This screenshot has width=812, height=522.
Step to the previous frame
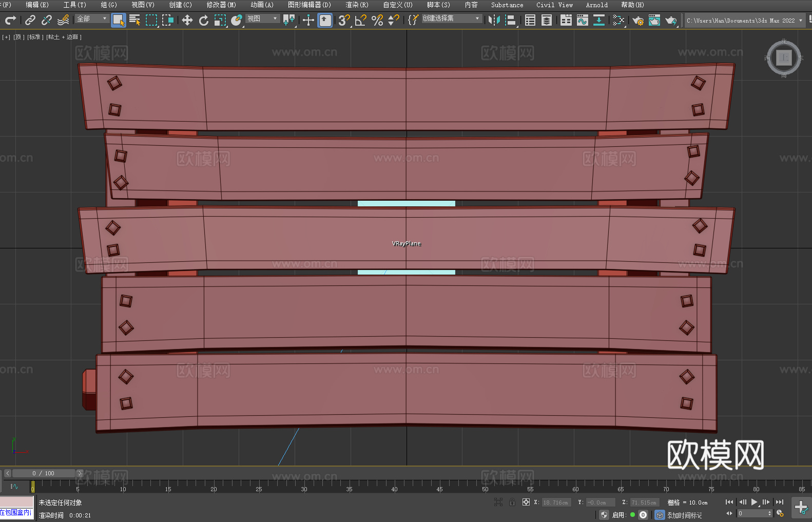743,502
